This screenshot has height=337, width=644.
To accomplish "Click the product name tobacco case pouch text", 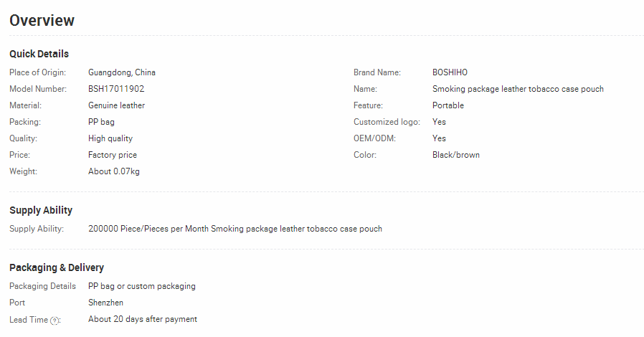I will click(518, 89).
